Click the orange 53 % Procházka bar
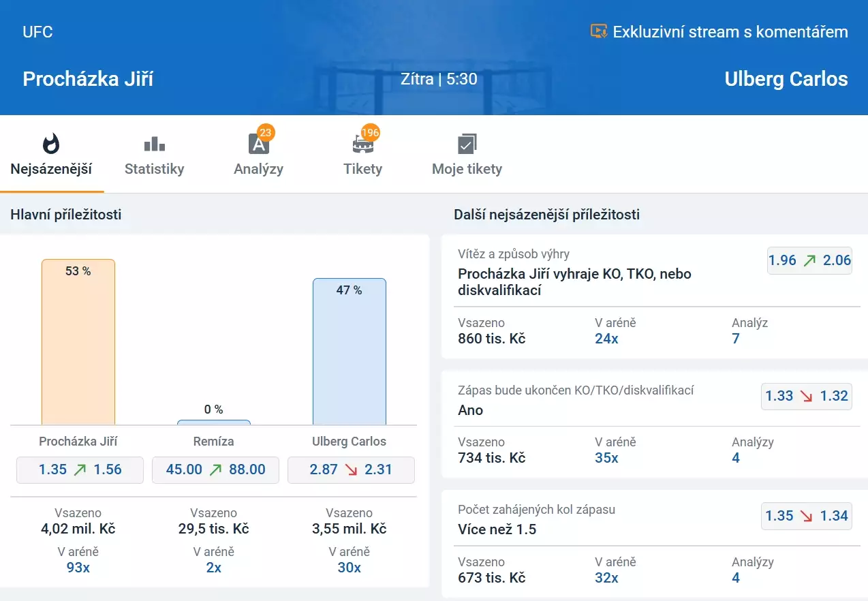The image size is (868, 601). pyautogui.click(x=78, y=342)
